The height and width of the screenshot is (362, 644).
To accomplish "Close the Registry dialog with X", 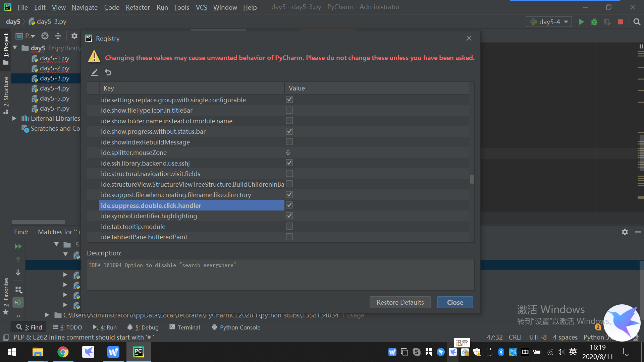I will (469, 39).
